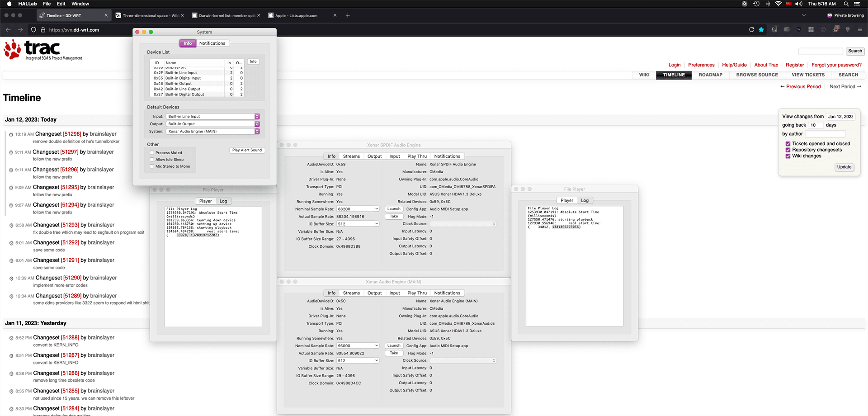Click the green W shield extension icon
This screenshot has width=868, height=416.
[x=799, y=29]
